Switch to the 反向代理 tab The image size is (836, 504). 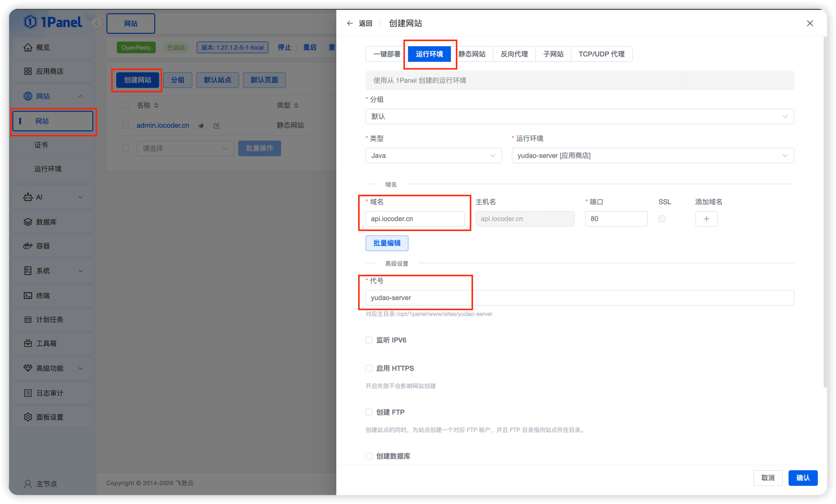(514, 54)
